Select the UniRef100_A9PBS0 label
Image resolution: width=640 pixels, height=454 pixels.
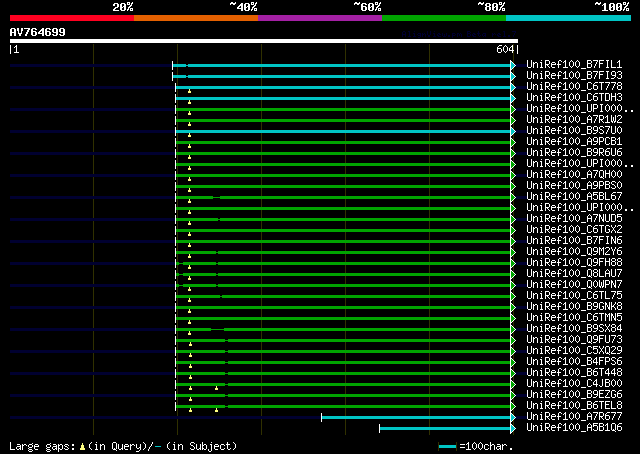pos(574,186)
